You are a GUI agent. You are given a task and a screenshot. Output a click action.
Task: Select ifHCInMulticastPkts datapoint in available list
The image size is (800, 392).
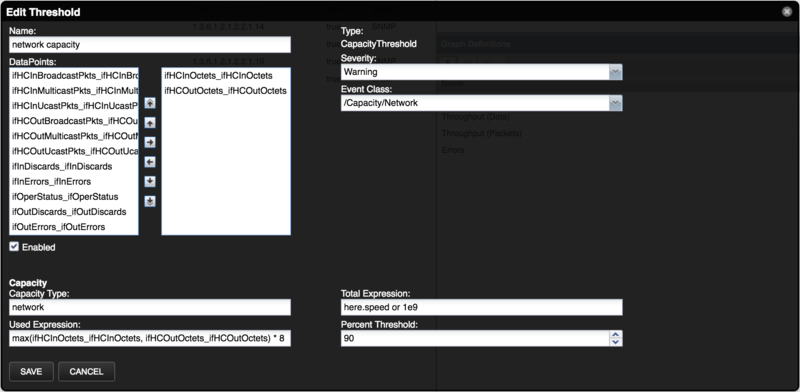pyautogui.click(x=74, y=91)
